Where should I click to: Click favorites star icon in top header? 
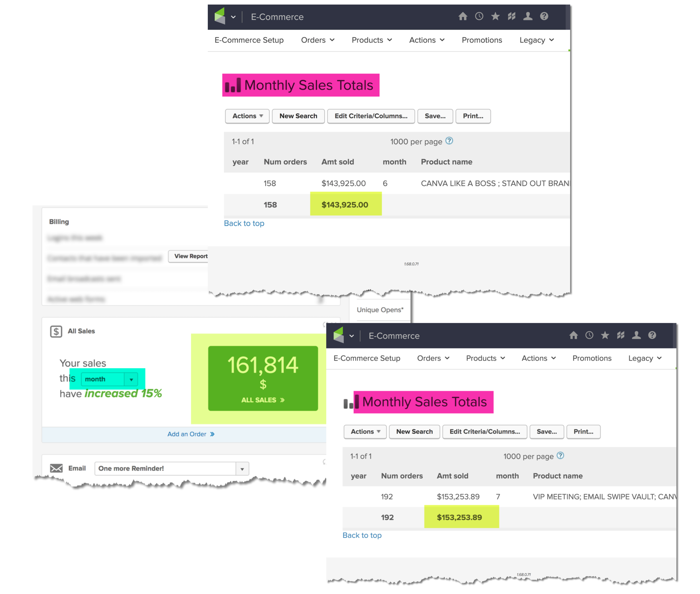pos(495,16)
